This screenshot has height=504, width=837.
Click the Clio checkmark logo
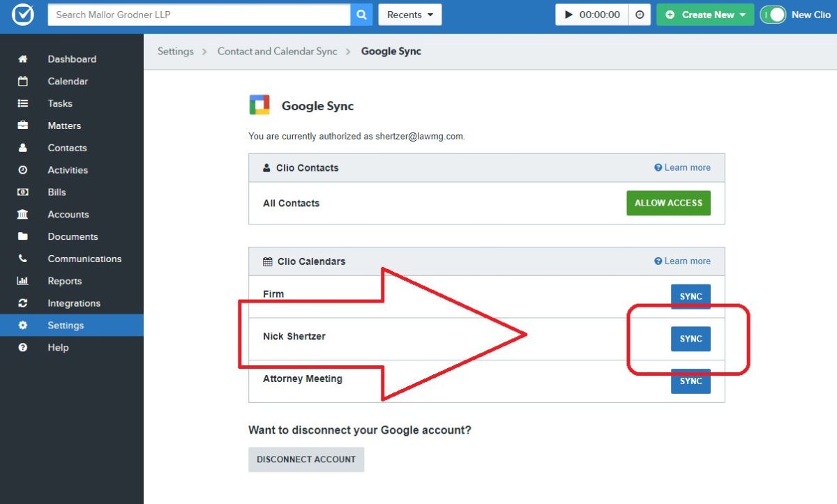click(x=23, y=15)
